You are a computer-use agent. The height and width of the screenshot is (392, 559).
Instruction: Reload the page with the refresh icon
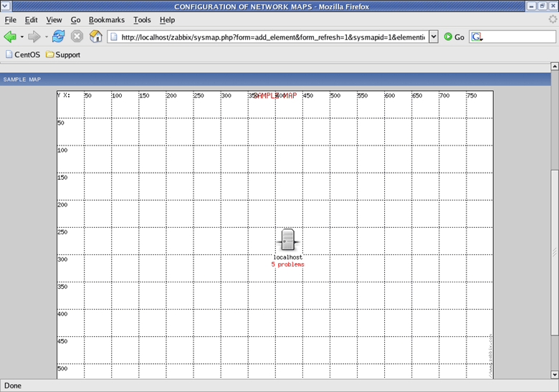pyautogui.click(x=59, y=37)
